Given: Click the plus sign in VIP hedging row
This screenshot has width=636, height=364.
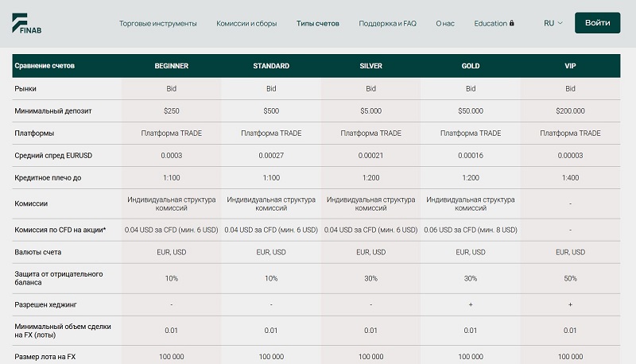Looking at the screenshot, I should click(570, 304).
